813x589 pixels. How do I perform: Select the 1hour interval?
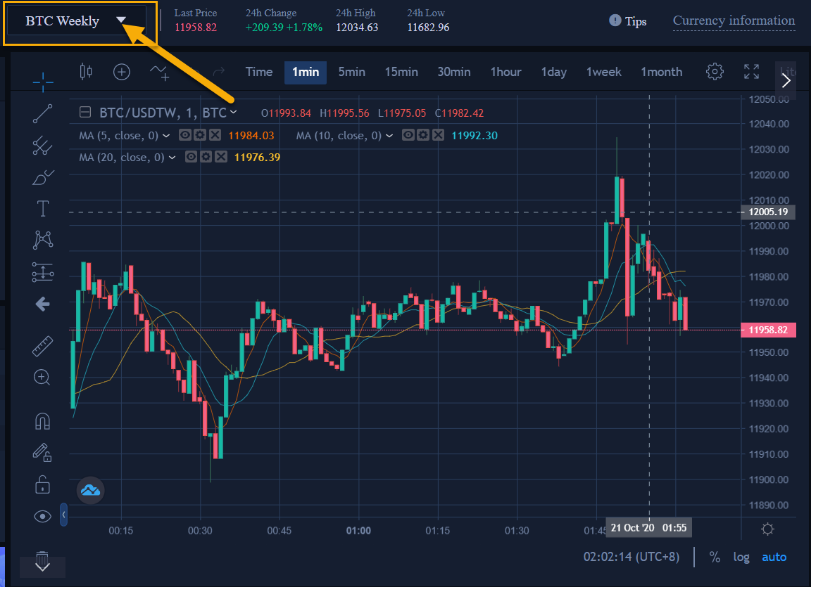click(506, 72)
